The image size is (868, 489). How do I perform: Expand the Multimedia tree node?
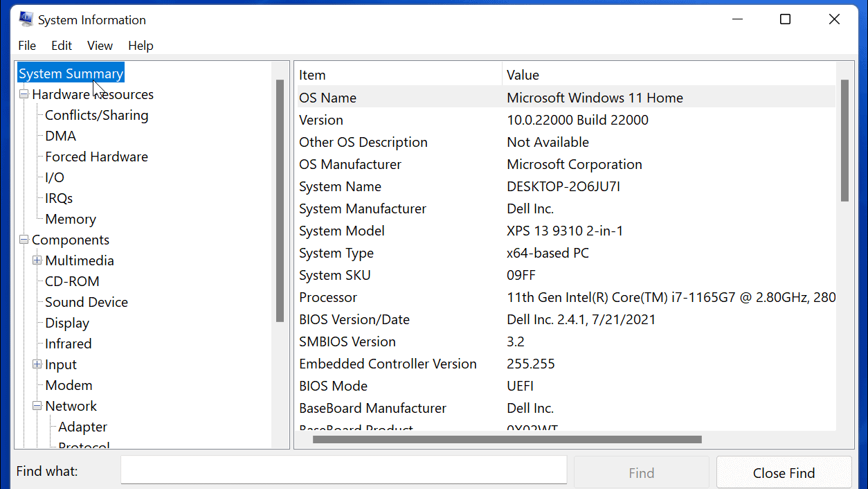37,260
